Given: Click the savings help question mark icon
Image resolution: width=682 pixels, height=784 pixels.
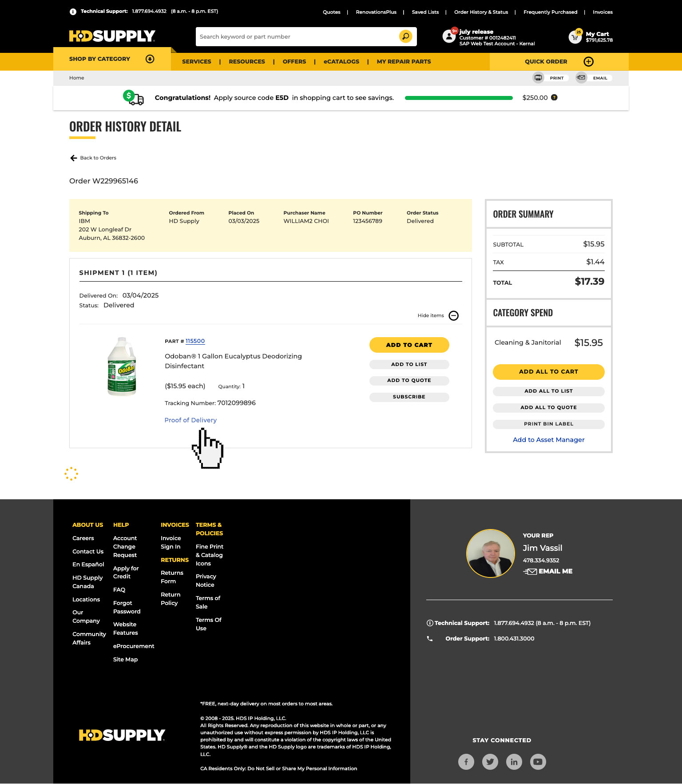Looking at the screenshot, I should (x=554, y=98).
